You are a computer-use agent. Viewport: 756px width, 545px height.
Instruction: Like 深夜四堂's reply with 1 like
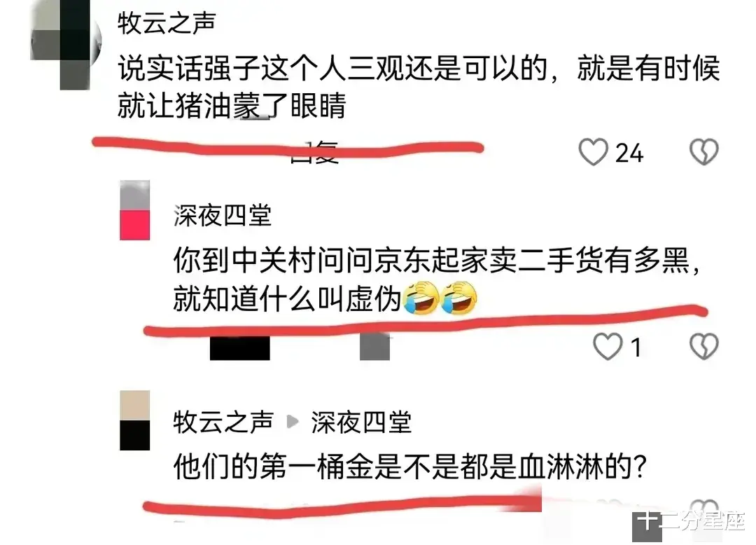tap(608, 346)
